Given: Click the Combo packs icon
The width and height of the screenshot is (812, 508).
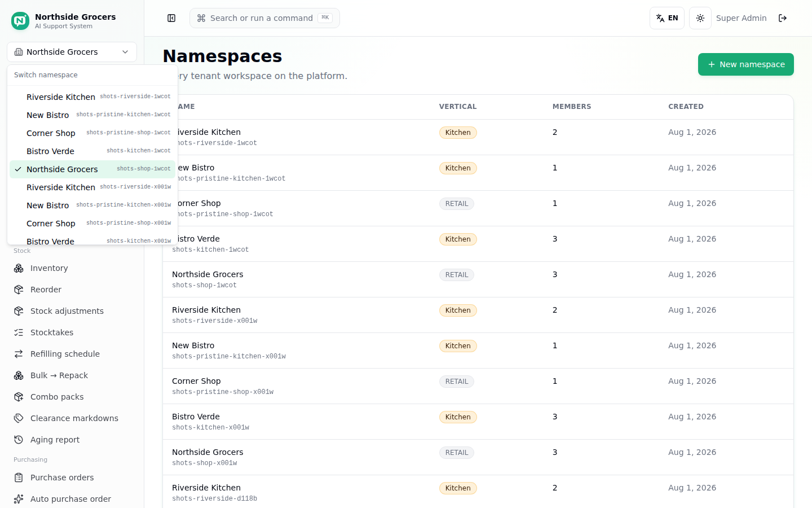Looking at the screenshot, I should [19, 397].
